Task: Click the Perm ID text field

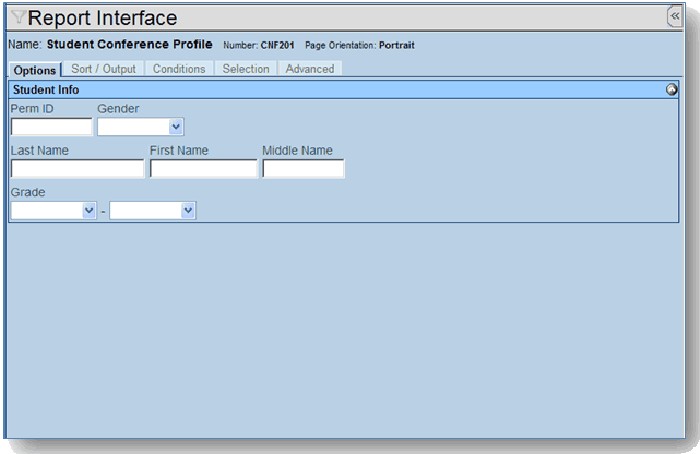Action: coord(51,127)
